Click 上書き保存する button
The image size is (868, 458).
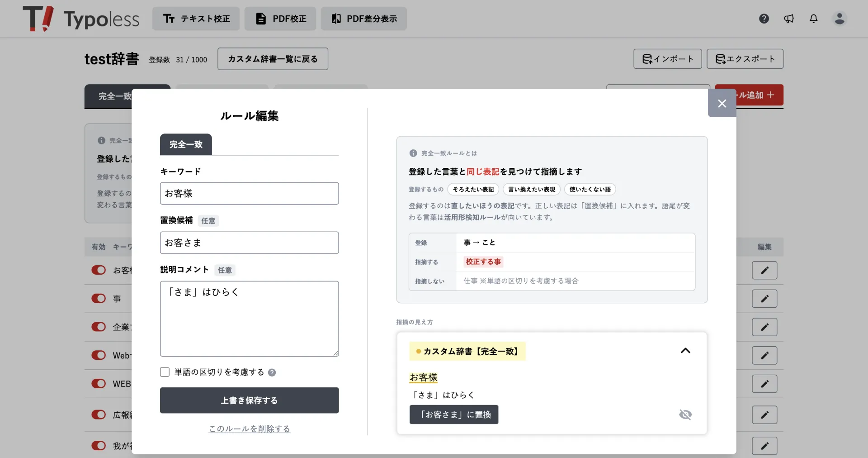point(250,401)
